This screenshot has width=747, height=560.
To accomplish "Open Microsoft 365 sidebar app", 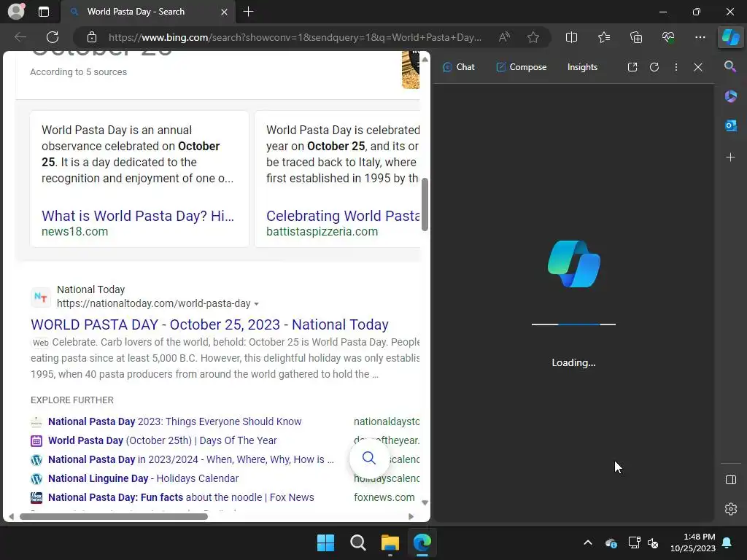I will (730, 96).
